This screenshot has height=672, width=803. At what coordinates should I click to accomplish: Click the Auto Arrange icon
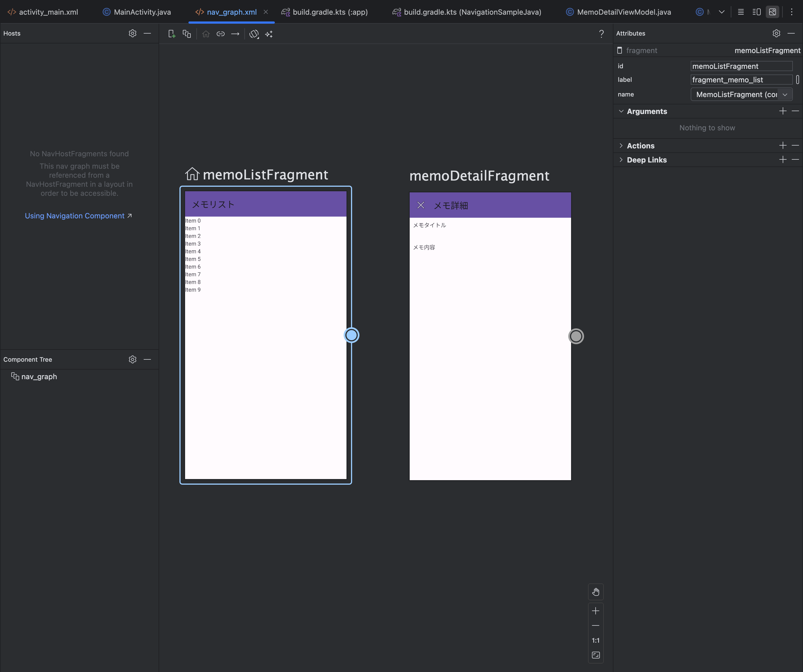[x=269, y=34]
